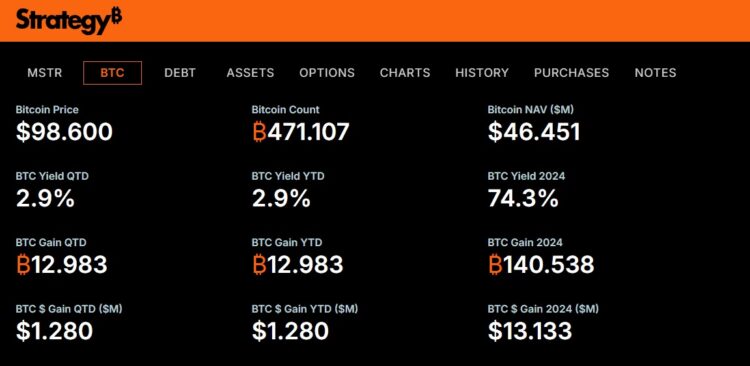Click the BTC Yield YTD label
The image size is (750, 366).
[x=288, y=176]
